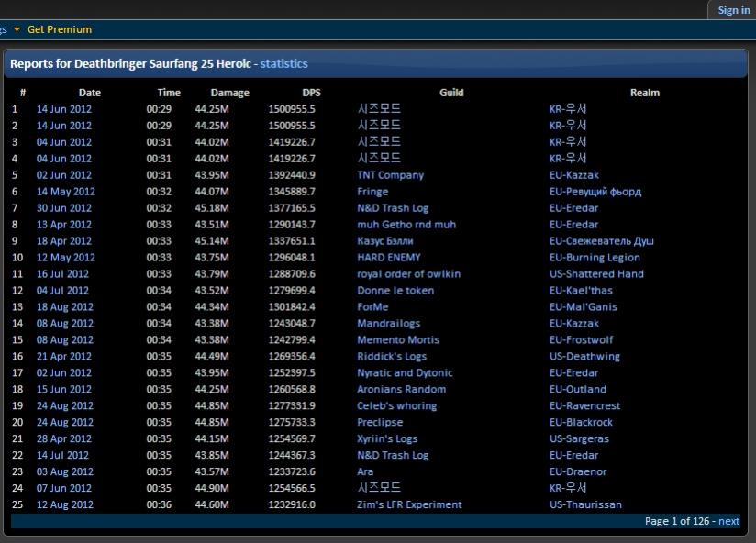Select the Memento Mortis guild link
The image size is (756, 543).
398,340
